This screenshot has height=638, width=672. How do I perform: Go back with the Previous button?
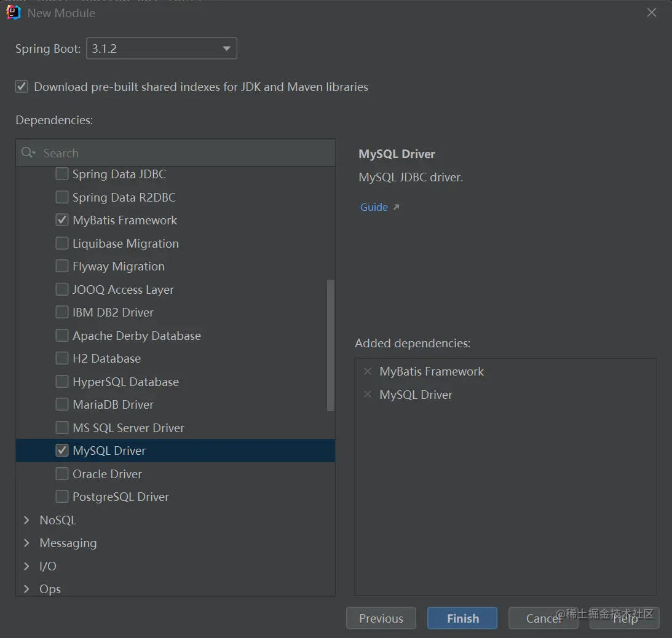point(381,618)
